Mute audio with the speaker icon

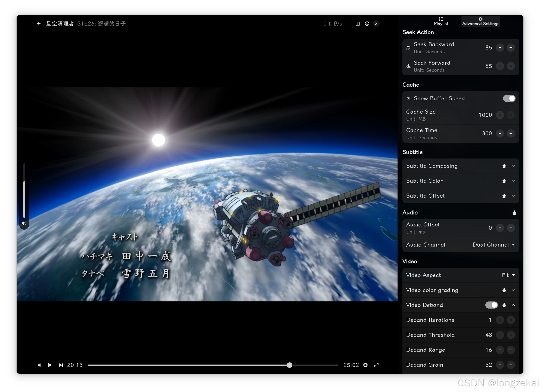pyautogui.click(x=24, y=223)
